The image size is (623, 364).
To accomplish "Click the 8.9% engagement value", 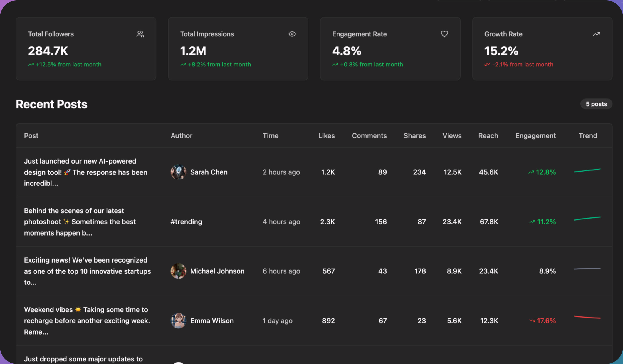I will 547,271.
